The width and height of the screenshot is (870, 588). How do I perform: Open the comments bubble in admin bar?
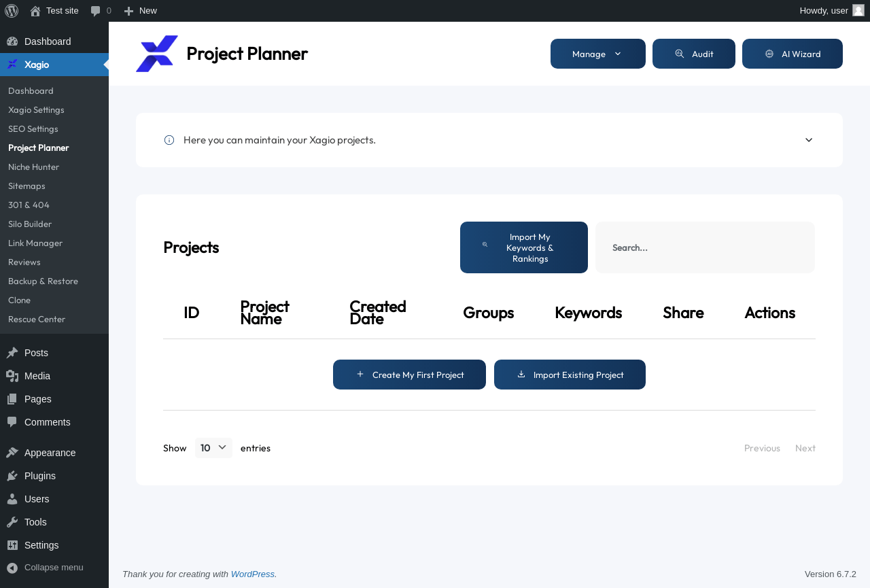click(x=101, y=11)
